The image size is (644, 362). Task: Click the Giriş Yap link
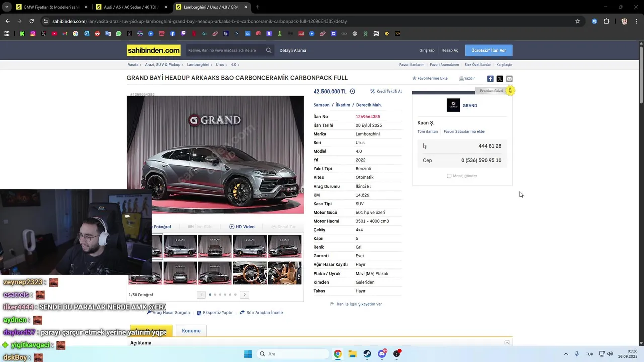point(427,50)
